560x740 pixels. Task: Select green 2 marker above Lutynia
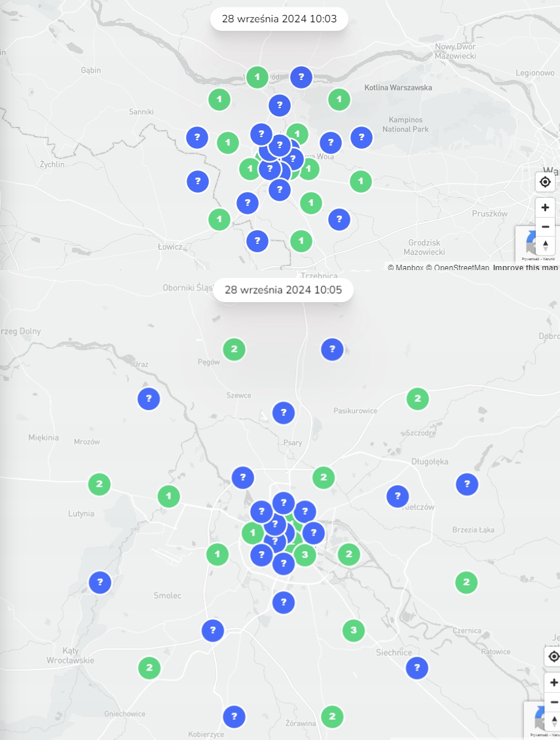(99, 484)
